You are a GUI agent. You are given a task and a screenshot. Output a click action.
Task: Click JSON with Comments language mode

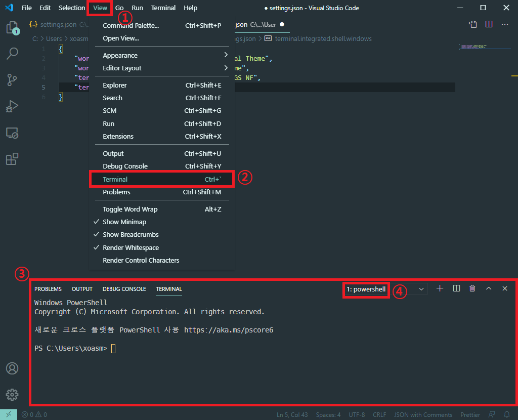[x=423, y=415]
